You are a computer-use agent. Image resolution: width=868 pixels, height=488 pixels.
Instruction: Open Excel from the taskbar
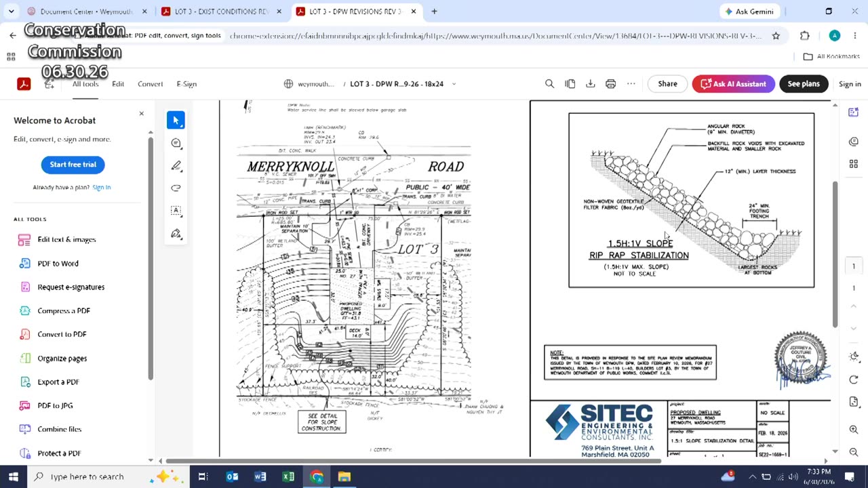coord(288,476)
